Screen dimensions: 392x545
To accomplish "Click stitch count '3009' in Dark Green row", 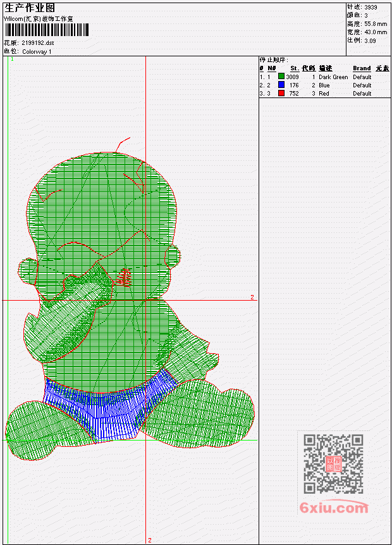I will tap(292, 77).
